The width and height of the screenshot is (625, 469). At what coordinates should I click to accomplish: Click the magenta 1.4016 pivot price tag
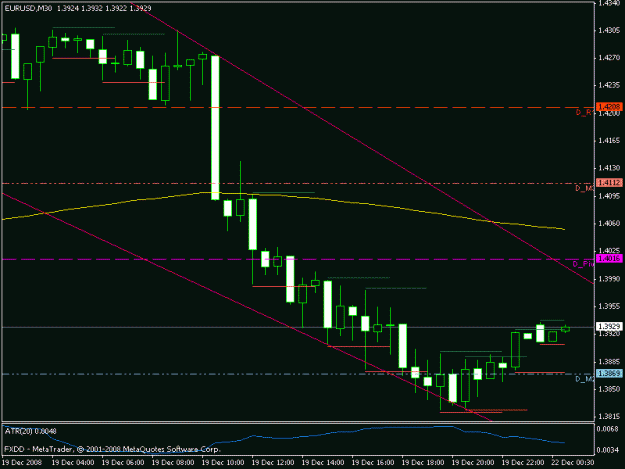click(x=609, y=259)
